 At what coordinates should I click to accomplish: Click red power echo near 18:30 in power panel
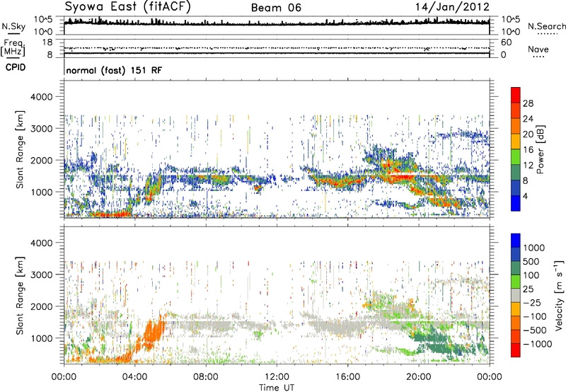(x=399, y=176)
